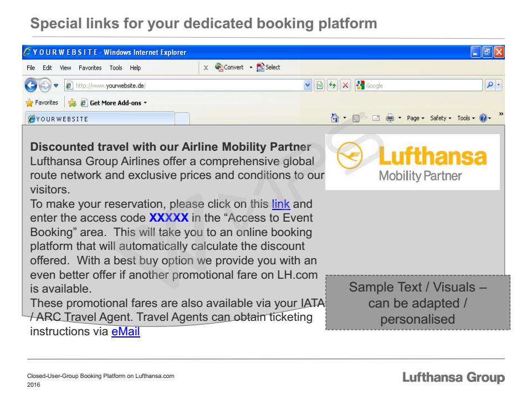Viewport: 532px width, 399px height.
Task: Expand the Convert dropdown arrow
Action: [250, 68]
